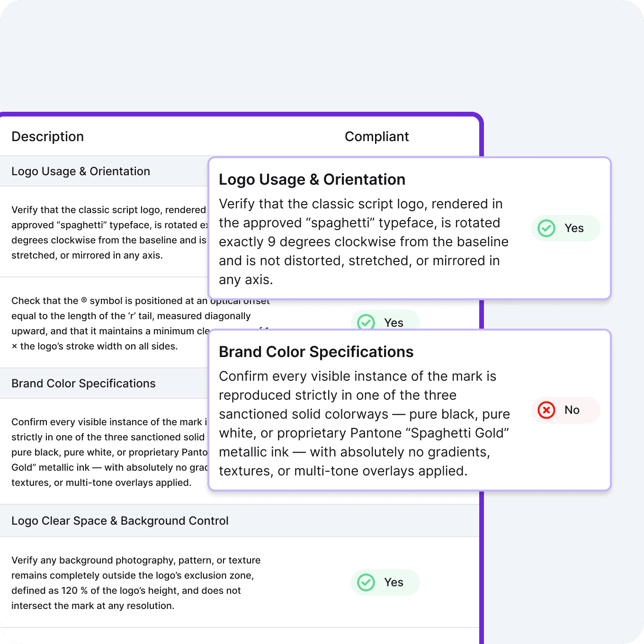The image size is (644, 644).
Task: Toggle the Yes compliance badge for logo rotation
Action: pyautogui.click(x=566, y=228)
